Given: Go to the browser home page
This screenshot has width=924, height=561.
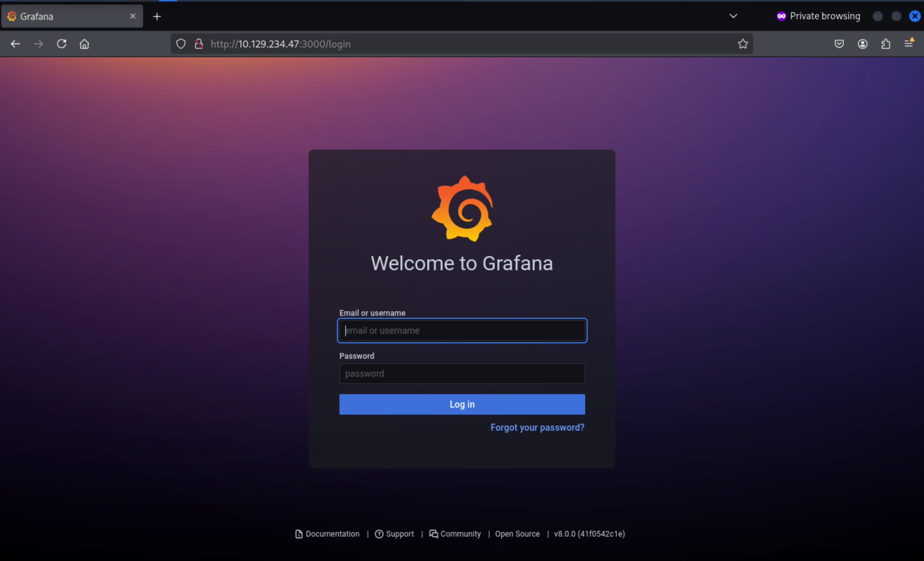Looking at the screenshot, I should pyautogui.click(x=84, y=44).
